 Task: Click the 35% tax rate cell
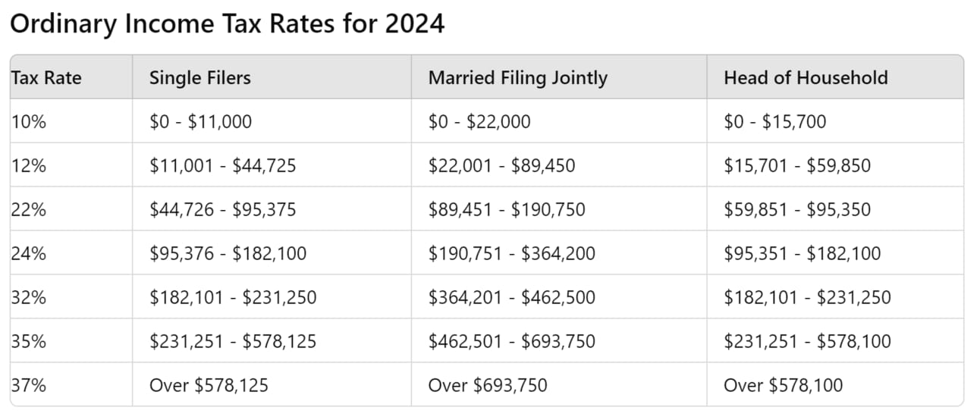[71, 341]
